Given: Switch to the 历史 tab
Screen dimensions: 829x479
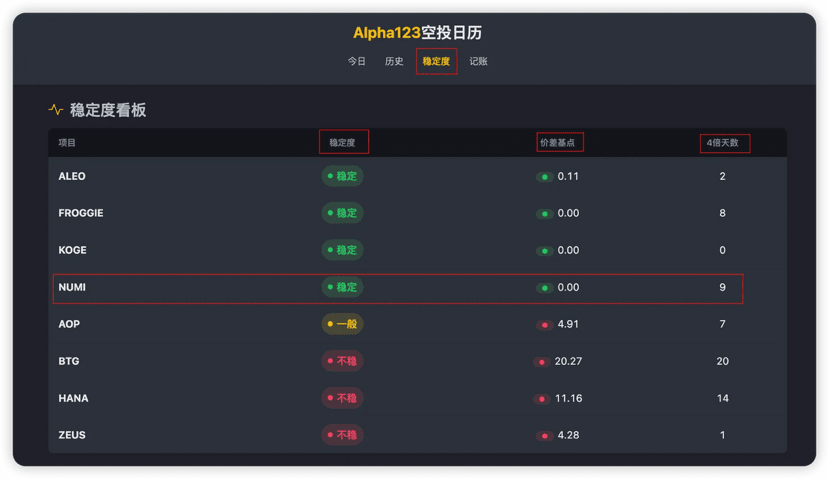Looking at the screenshot, I should click(394, 62).
